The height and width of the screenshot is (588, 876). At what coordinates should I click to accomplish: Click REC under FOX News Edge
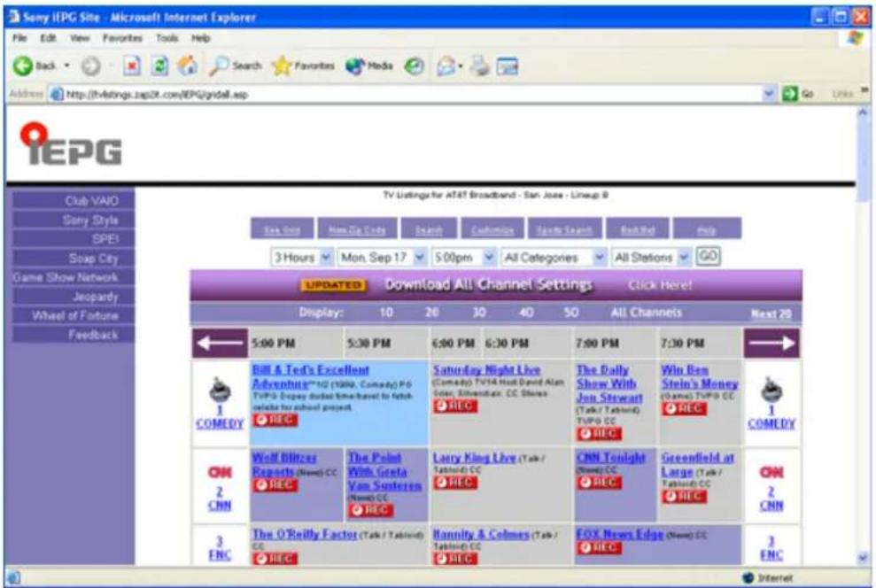point(600,548)
